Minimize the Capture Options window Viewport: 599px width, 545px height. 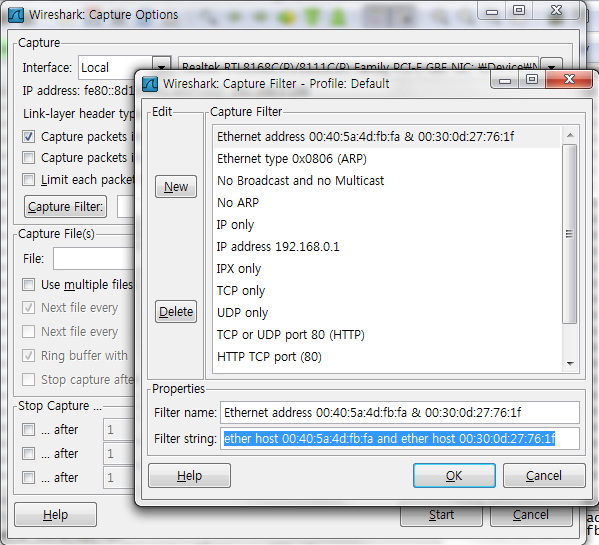point(492,10)
